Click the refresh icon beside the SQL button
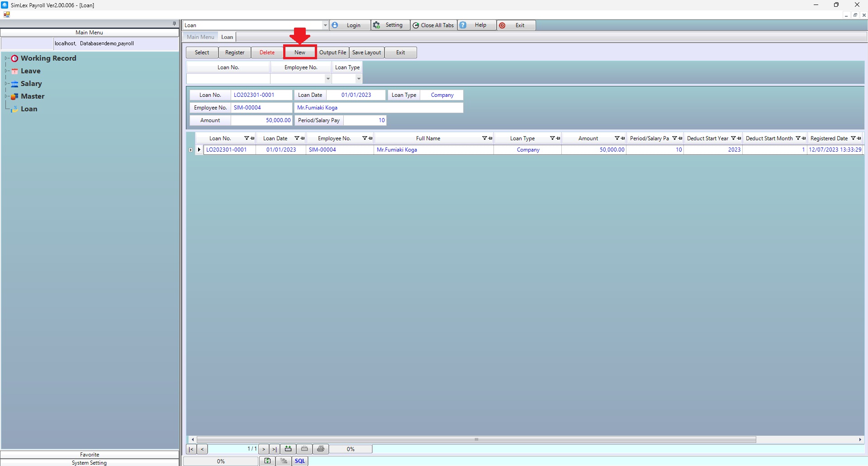868x466 pixels. [x=268, y=461]
